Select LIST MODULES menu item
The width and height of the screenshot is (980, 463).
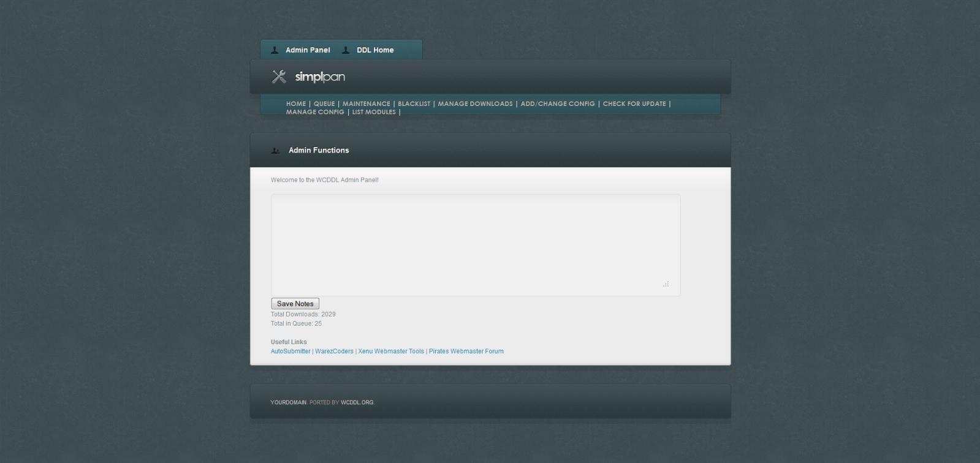(374, 112)
